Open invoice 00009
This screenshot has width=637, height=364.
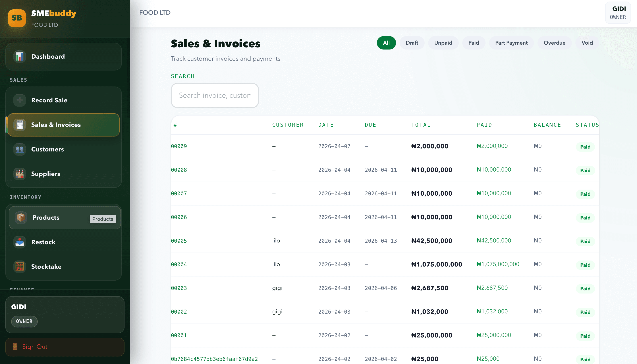click(179, 146)
